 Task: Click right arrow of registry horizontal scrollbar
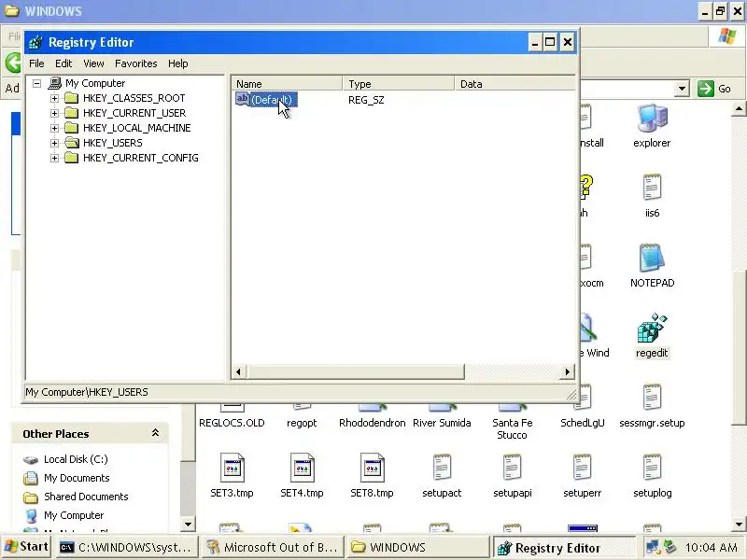tap(567, 371)
